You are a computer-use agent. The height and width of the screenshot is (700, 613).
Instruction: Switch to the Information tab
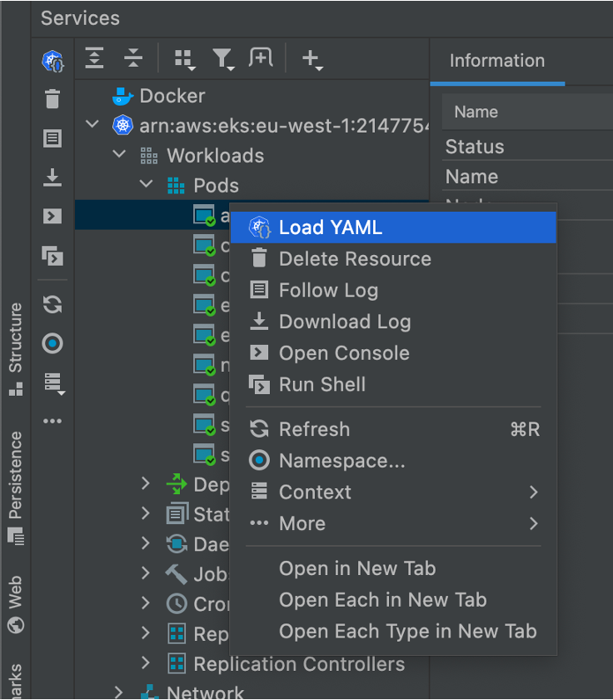[497, 61]
